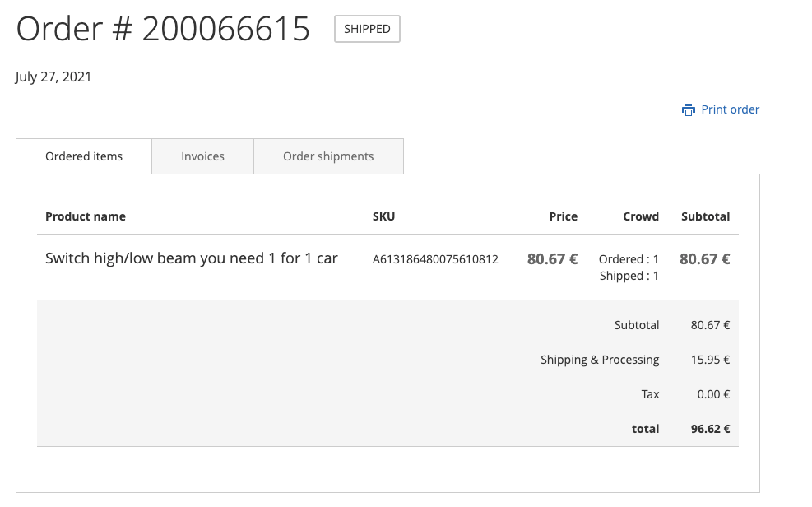Image resolution: width=812 pixels, height=507 pixels.
Task: Click the SKU column header
Action: coord(383,216)
